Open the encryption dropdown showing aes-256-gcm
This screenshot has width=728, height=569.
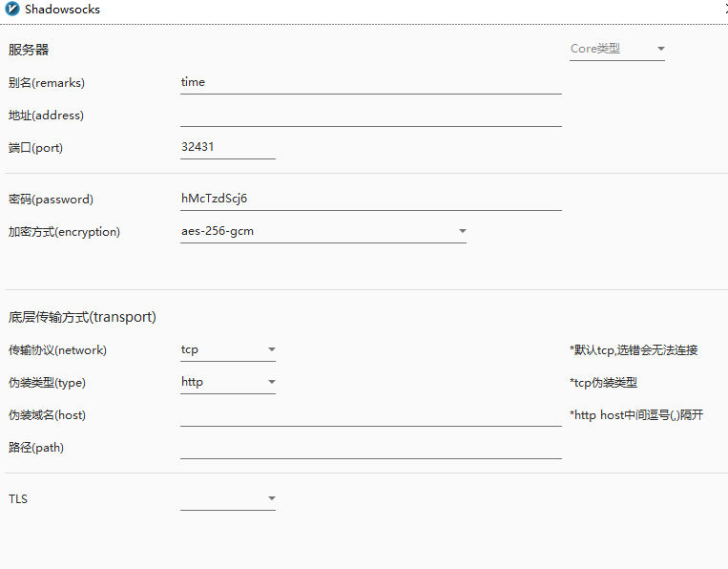323,231
